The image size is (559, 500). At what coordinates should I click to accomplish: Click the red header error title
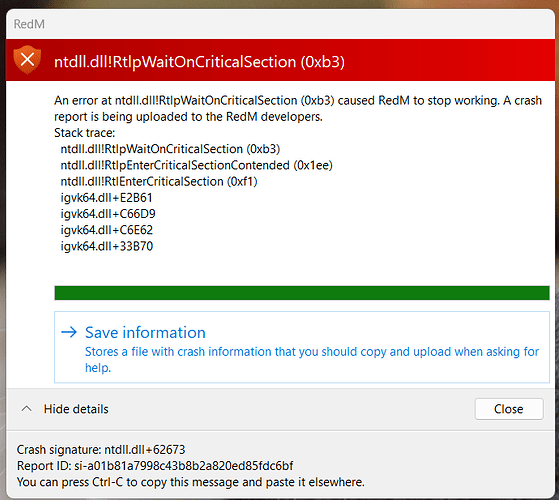199,62
